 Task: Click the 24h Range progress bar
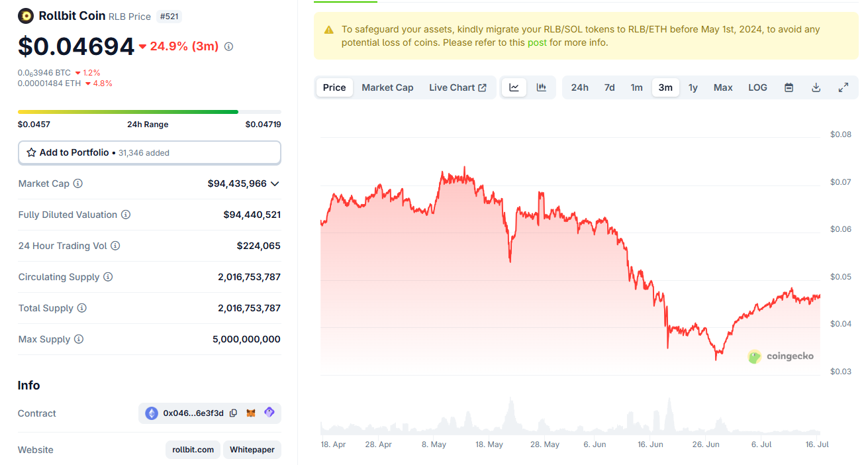coord(150,112)
